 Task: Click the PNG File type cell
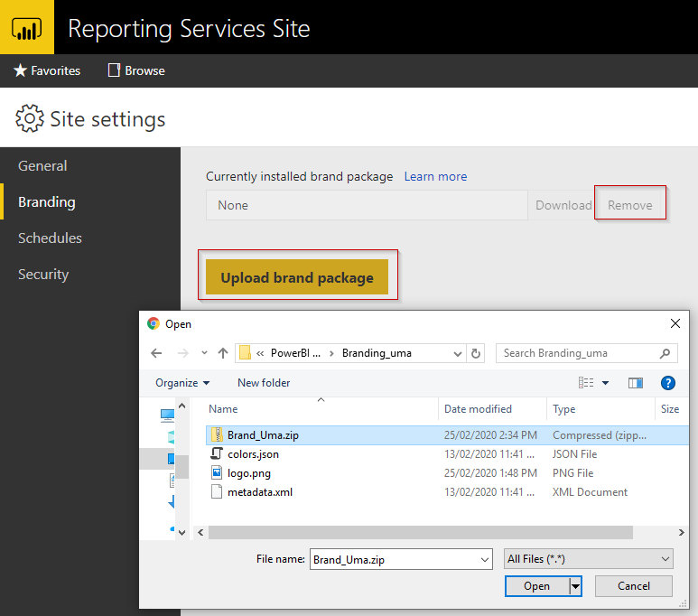click(572, 473)
